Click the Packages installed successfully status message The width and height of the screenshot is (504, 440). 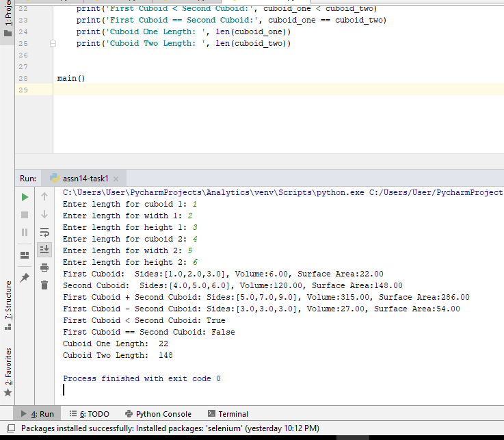pyautogui.click(x=170, y=428)
